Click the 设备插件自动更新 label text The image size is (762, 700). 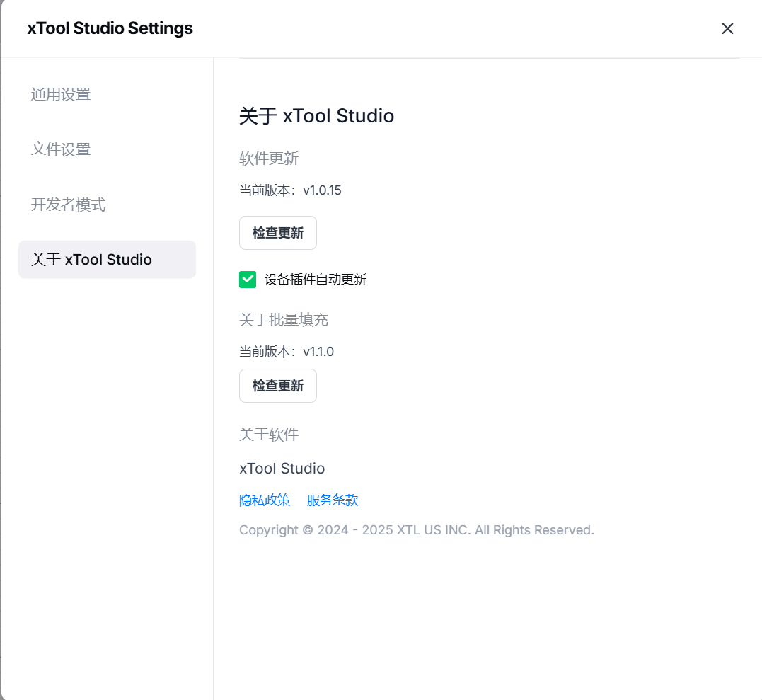click(316, 280)
